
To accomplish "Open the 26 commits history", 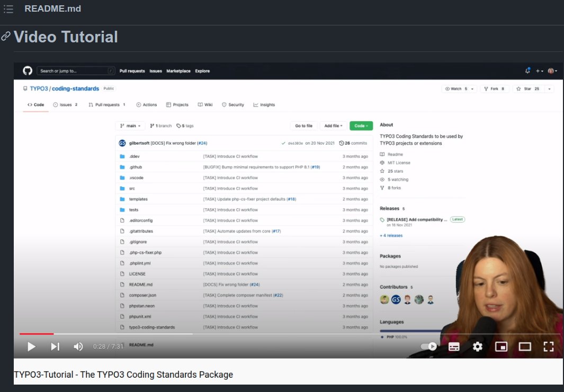I will (353, 143).
